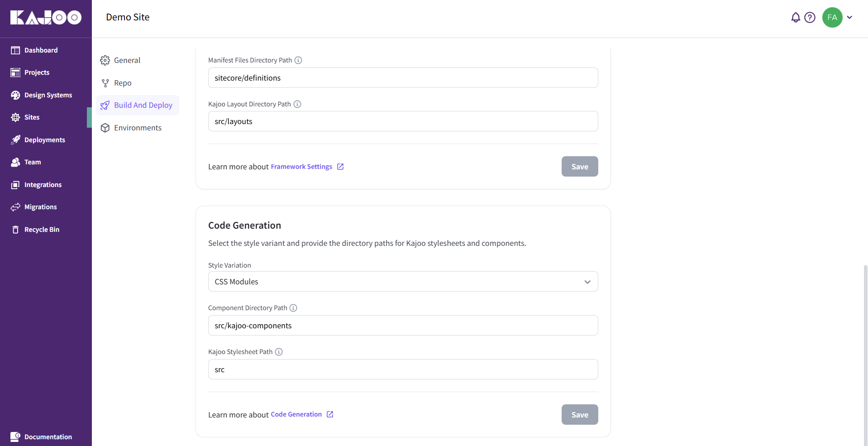The image size is (868, 446).
Task: Click the Team people icon
Action: point(15,162)
